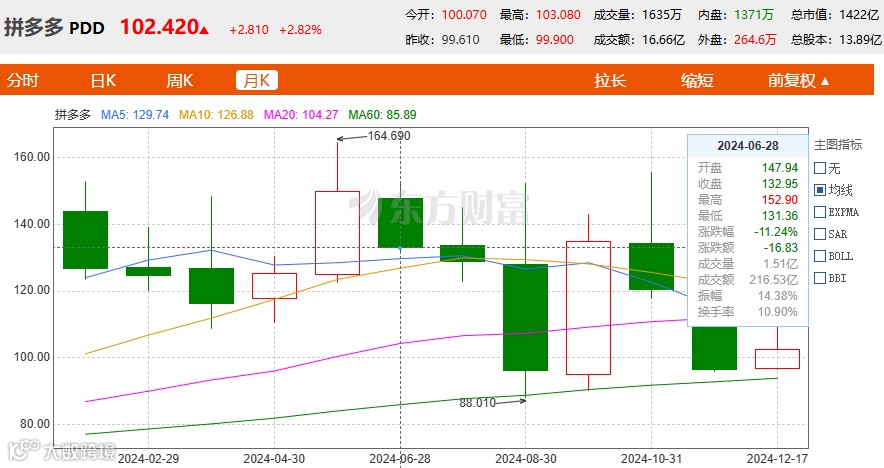Enable the SAR indicator checkbox
The image size is (884, 468).
click(x=820, y=234)
